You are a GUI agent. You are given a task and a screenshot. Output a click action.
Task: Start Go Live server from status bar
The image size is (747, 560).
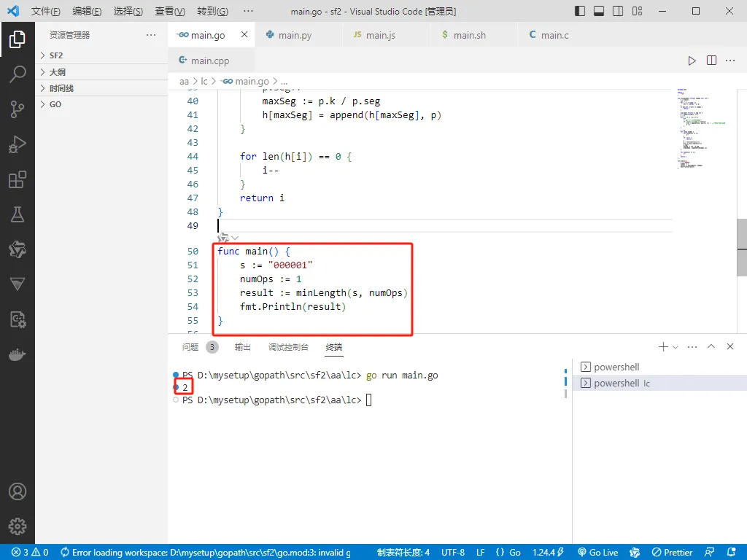pyautogui.click(x=598, y=553)
